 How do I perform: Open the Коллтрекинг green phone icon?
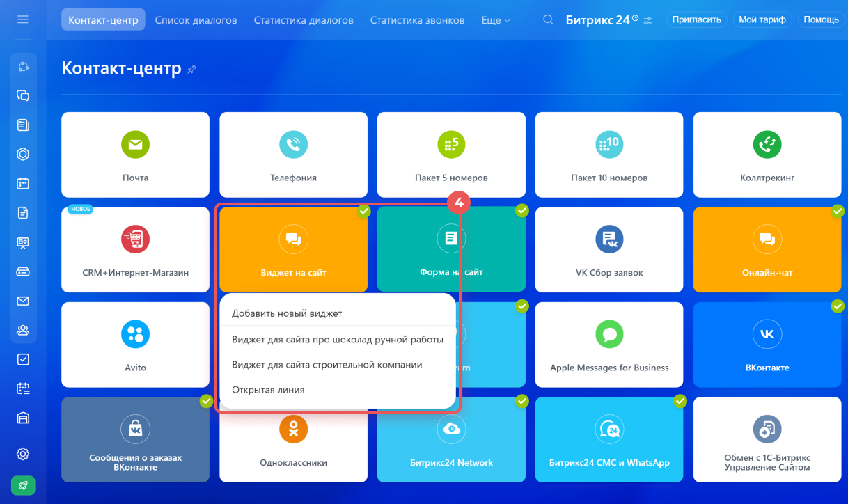767,145
